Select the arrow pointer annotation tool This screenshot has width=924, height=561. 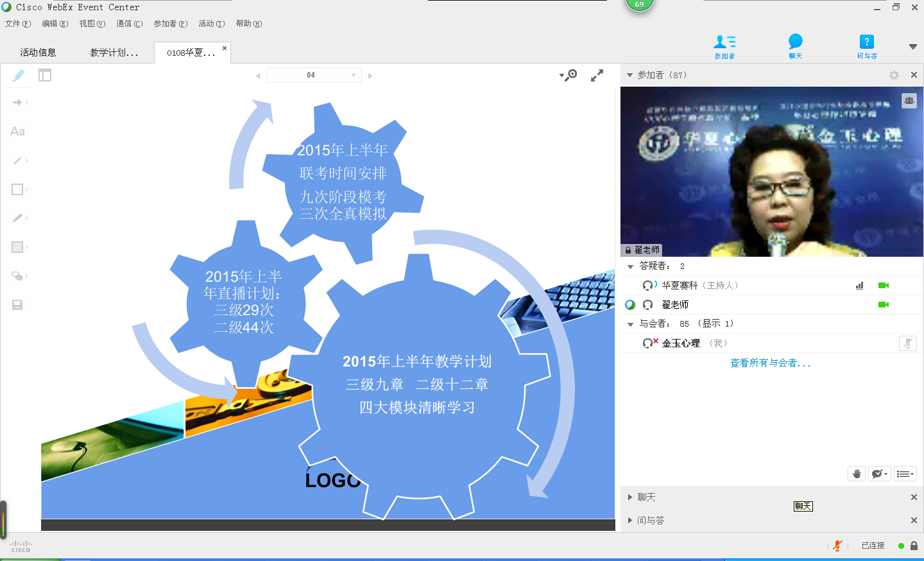pyautogui.click(x=17, y=102)
